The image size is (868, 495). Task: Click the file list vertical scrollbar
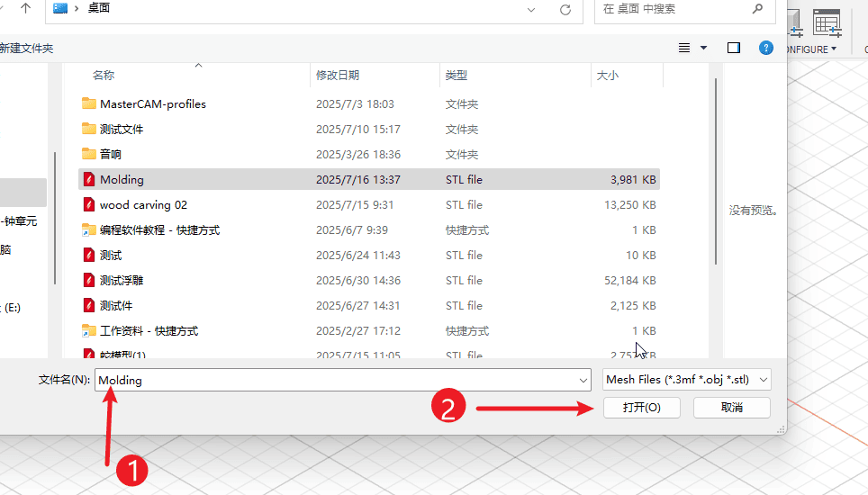coord(716,171)
